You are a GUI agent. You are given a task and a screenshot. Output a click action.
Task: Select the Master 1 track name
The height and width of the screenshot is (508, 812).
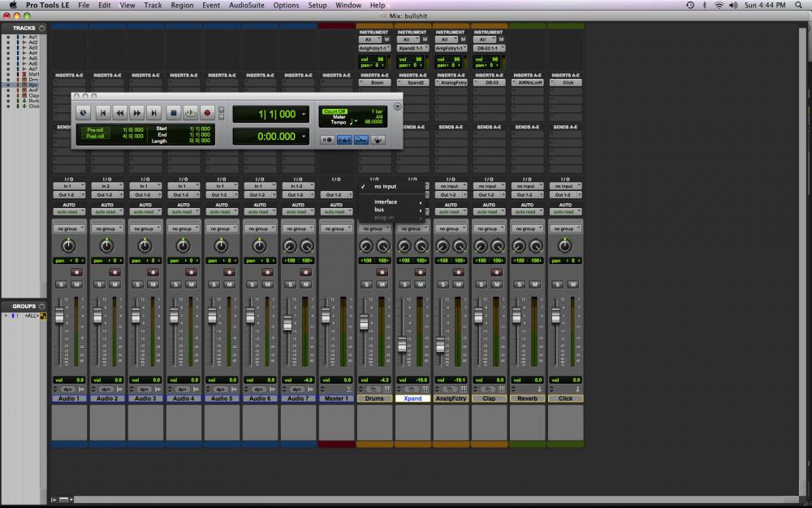(x=336, y=398)
